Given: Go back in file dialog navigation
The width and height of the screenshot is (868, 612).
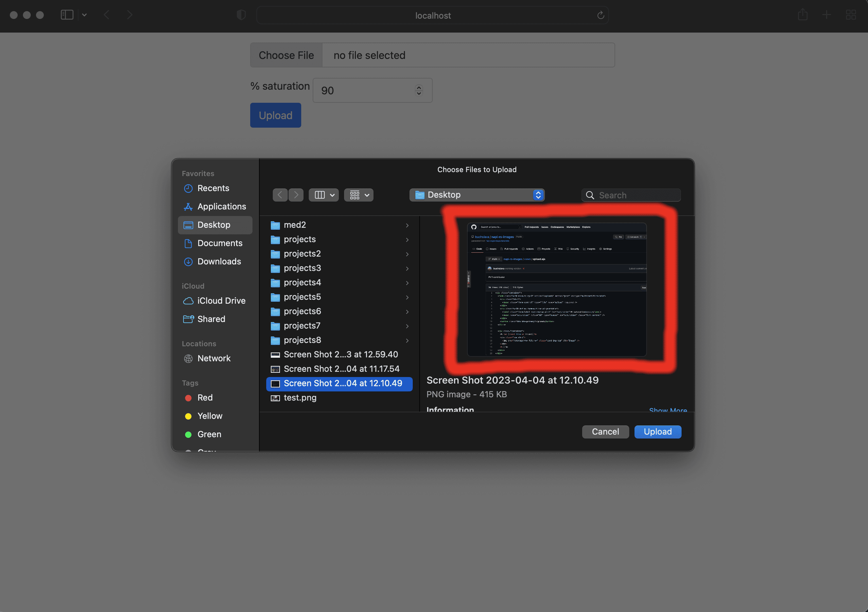Looking at the screenshot, I should pos(280,195).
